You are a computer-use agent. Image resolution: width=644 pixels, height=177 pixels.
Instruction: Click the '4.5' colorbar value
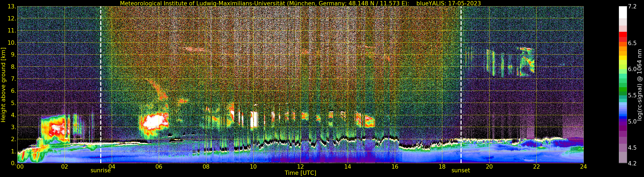coord(632,148)
